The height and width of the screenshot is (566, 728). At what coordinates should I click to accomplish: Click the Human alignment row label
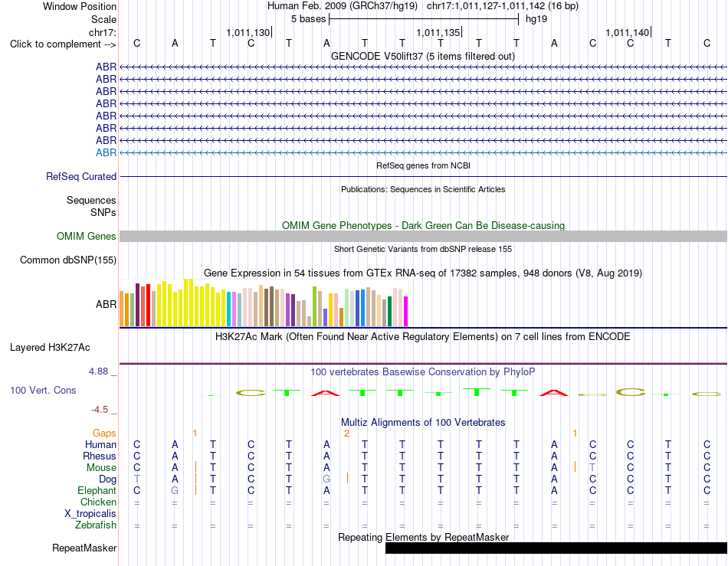100,444
